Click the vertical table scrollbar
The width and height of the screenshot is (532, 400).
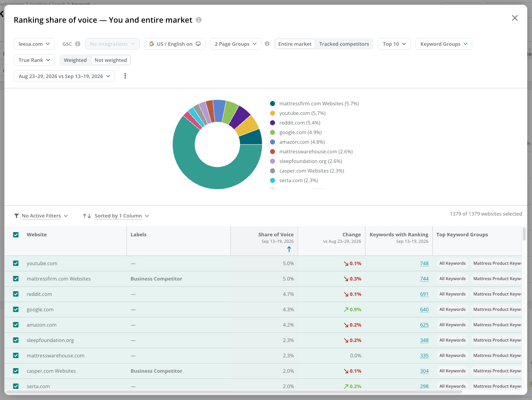pyautogui.click(x=524, y=234)
